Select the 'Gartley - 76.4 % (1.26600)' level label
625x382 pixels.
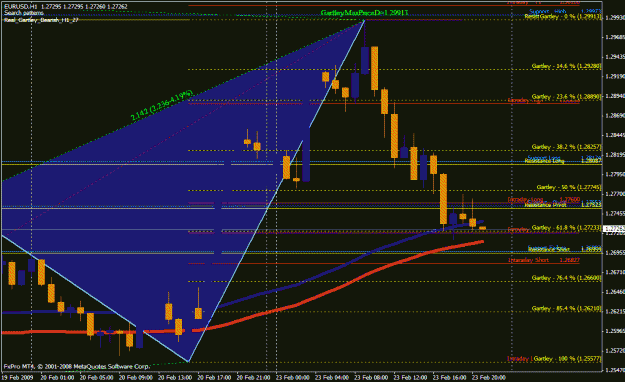pos(566,278)
